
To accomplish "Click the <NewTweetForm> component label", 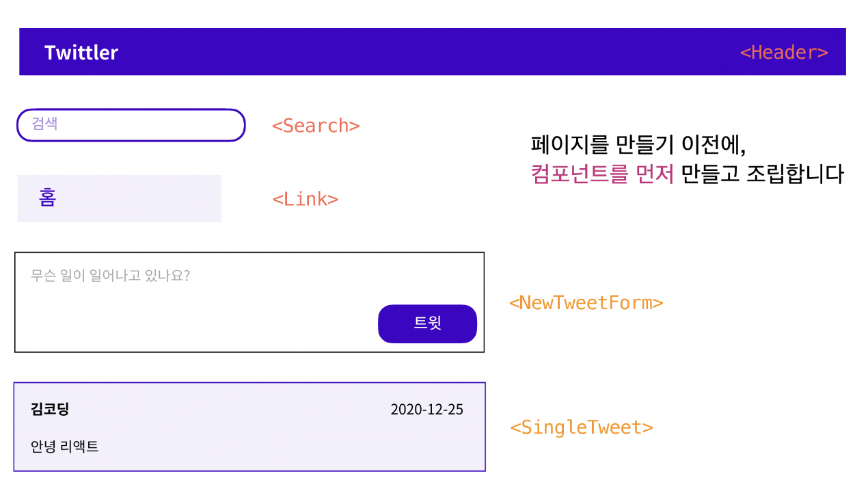I will click(x=586, y=302).
